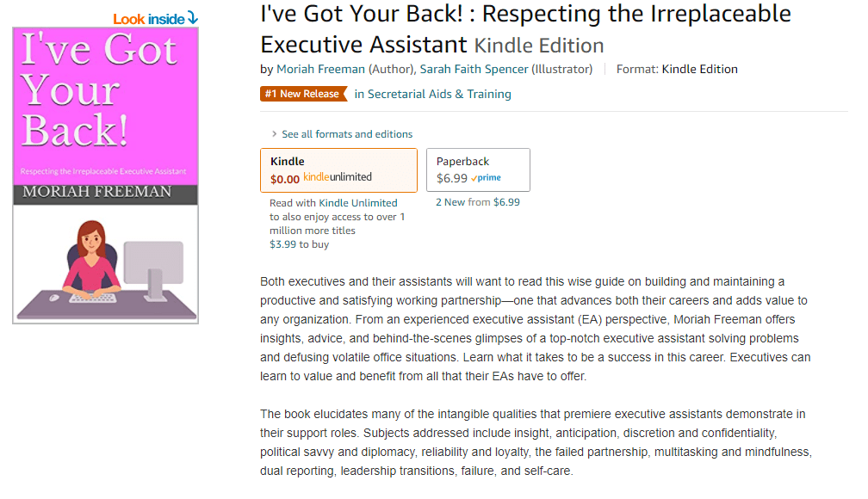
Task: Click the Look inside arrow label
Action: pos(155,18)
